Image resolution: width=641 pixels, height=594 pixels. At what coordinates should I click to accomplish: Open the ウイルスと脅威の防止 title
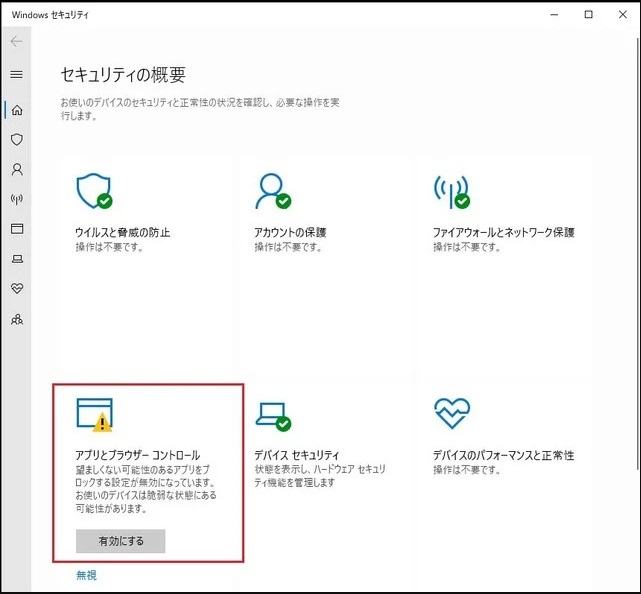(123, 232)
